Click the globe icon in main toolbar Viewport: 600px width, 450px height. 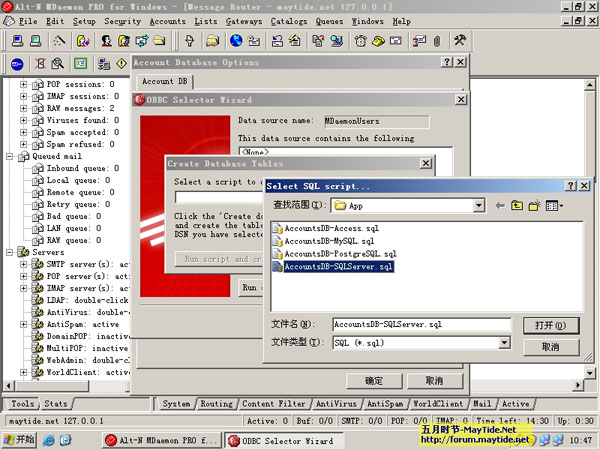click(x=236, y=41)
